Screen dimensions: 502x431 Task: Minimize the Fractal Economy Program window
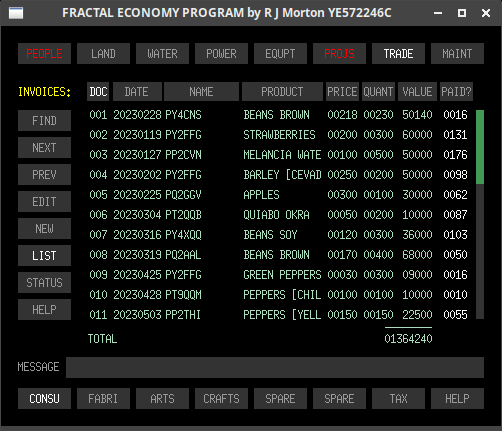coord(438,13)
